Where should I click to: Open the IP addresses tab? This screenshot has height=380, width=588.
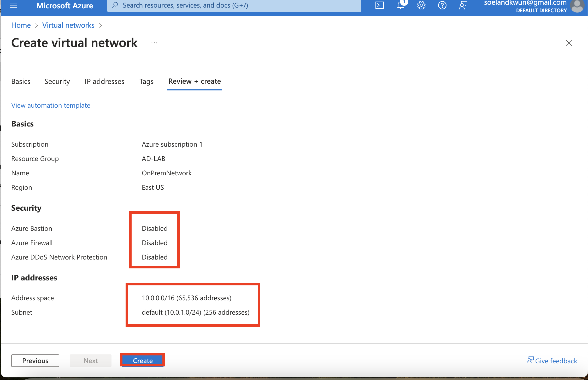[104, 81]
